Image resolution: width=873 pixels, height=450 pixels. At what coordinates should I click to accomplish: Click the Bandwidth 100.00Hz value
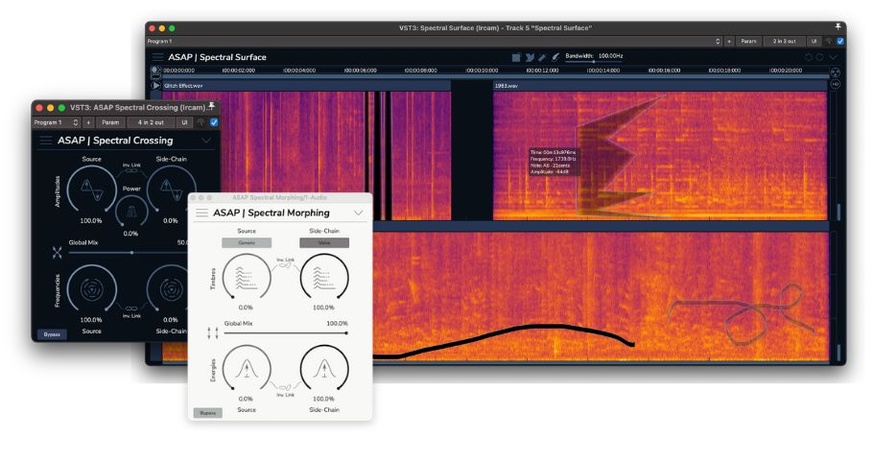click(611, 56)
